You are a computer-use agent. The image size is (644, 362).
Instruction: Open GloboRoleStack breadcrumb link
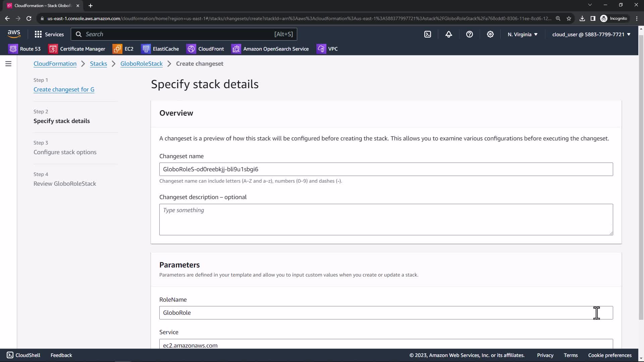pyautogui.click(x=141, y=64)
